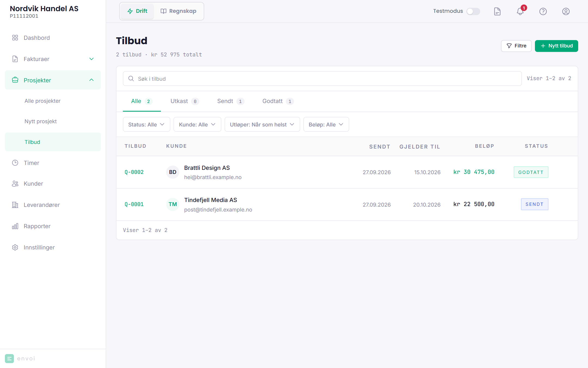Open Innstillinger in the sidebar
588x368 pixels.
click(x=53, y=247)
